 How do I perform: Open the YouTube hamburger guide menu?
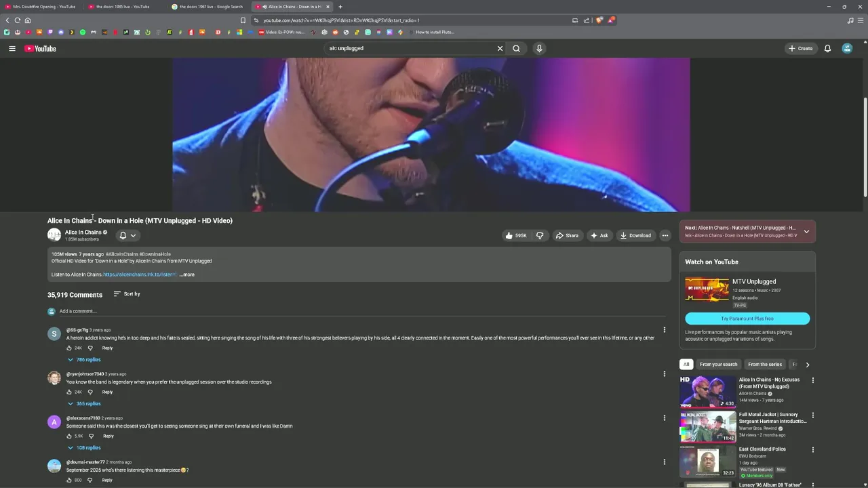[12, 48]
